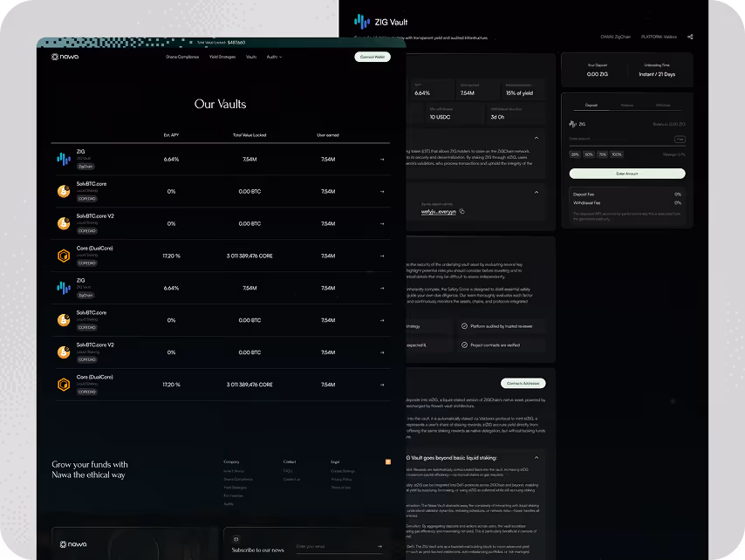Select the 50% amount preset
This screenshot has height=560, width=745.
click(x=589, y=155)
